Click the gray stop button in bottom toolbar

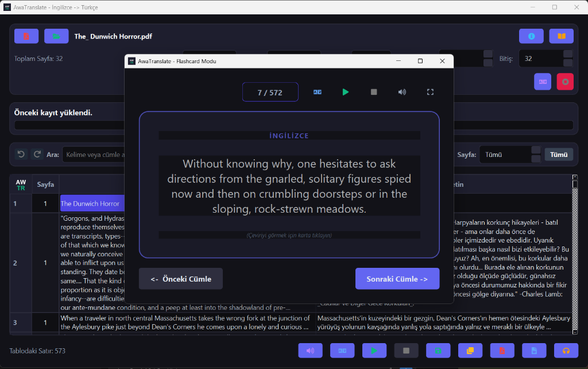[x=406, y=351]
